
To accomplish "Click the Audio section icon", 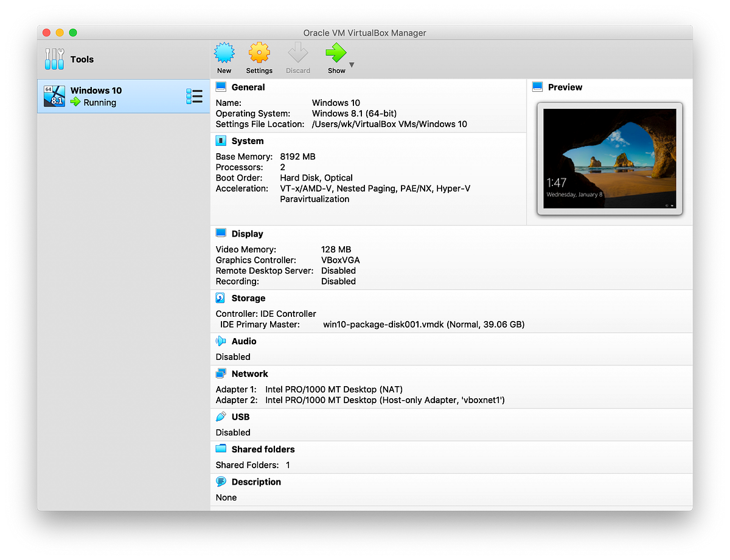I will point(221,341).
